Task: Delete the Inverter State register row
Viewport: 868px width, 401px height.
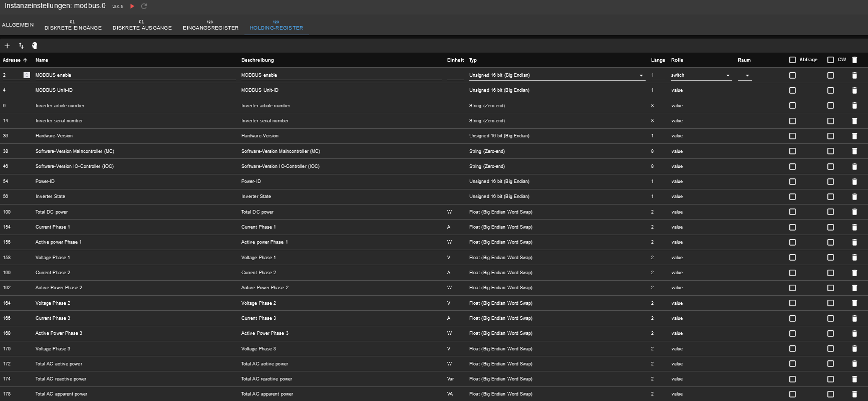Action: coord(854,197)
